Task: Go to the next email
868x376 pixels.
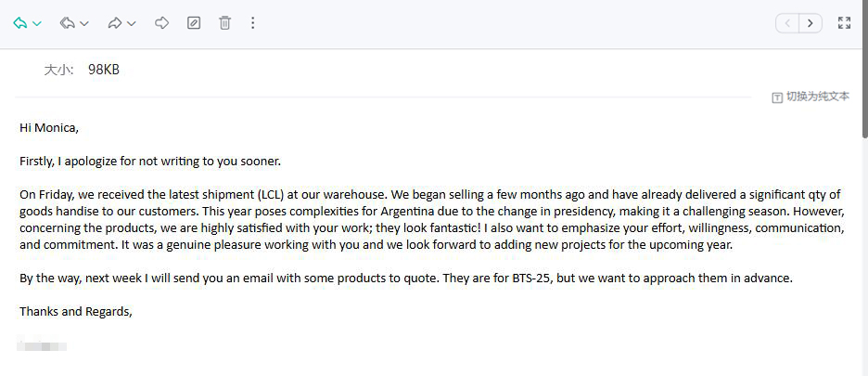Action: pyautogui.click(x=811, y=23)
